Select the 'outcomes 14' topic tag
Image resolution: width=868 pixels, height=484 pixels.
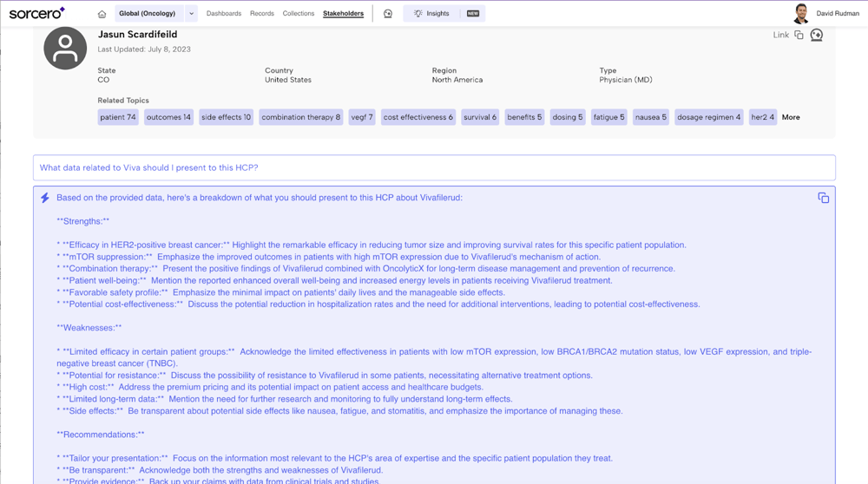point(169,117)
